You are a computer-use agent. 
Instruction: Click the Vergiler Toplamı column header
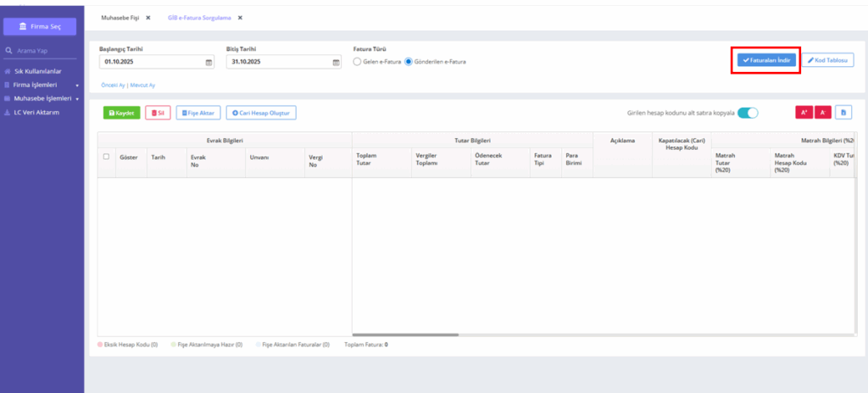tap(441, 163)
